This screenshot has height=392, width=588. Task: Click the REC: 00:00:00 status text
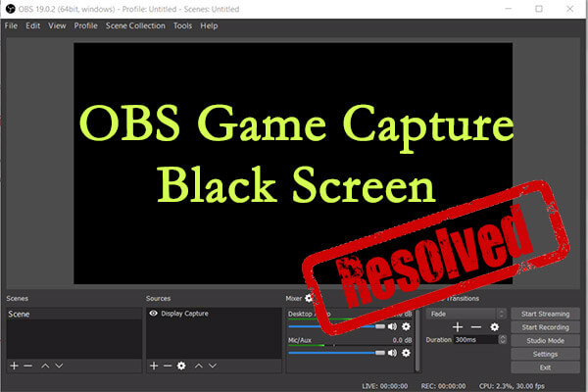443,386
